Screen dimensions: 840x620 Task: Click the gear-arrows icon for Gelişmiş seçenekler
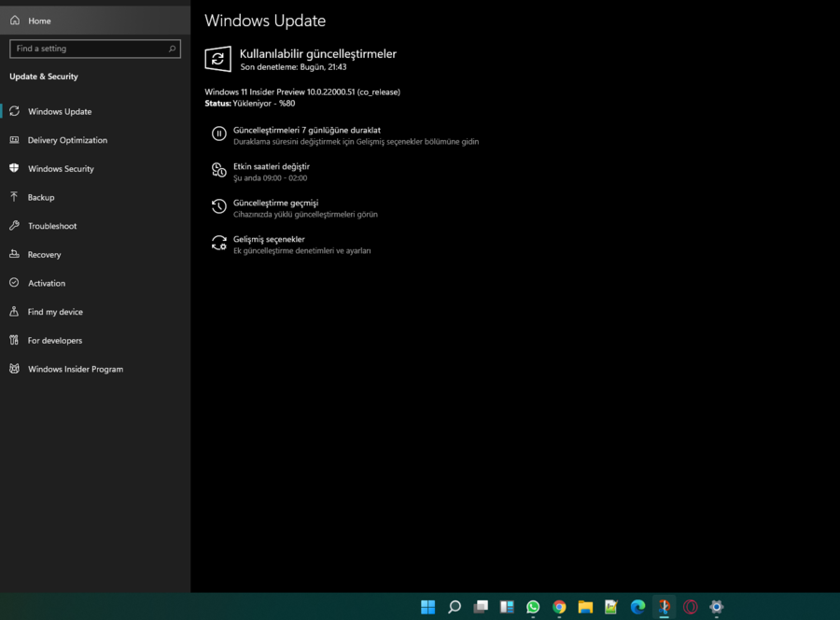coord(218,244)
